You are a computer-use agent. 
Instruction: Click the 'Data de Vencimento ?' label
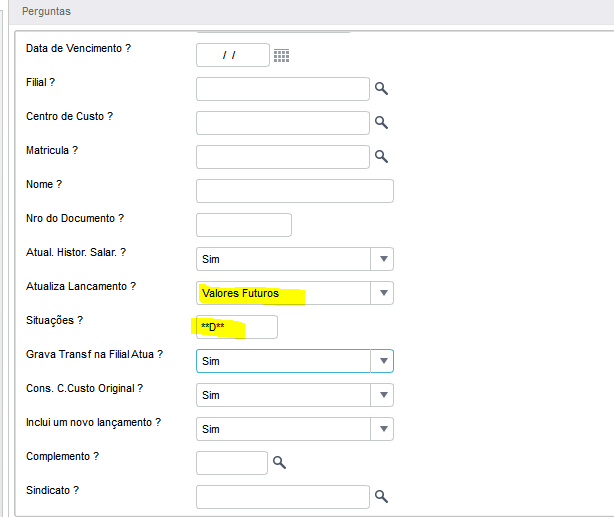click(x=78, y=48)
